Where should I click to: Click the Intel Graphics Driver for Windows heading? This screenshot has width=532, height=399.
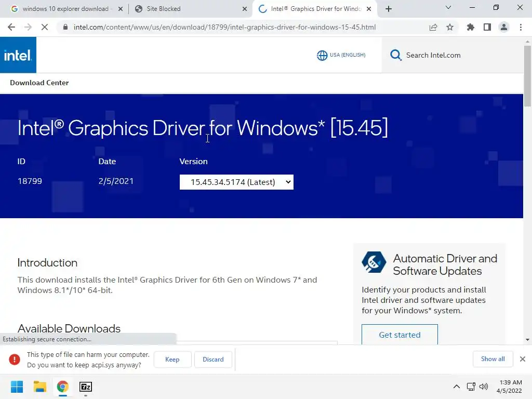click(x=203, y=128)
